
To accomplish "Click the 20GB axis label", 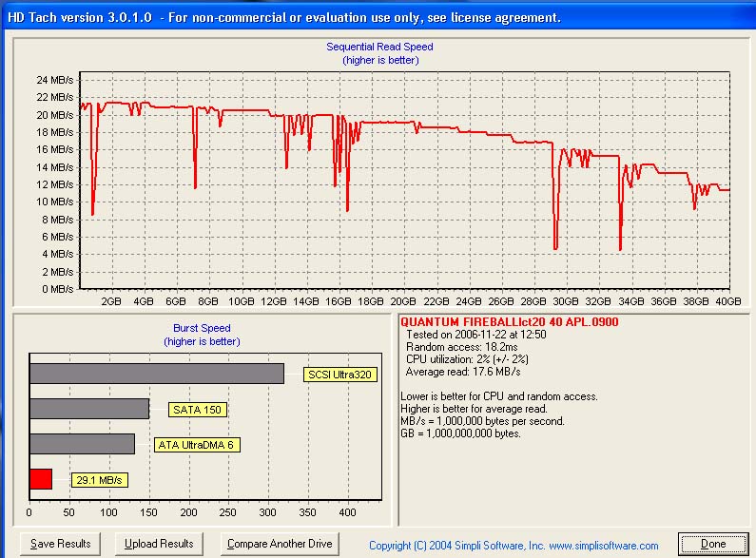I will (x=403, y=301).
